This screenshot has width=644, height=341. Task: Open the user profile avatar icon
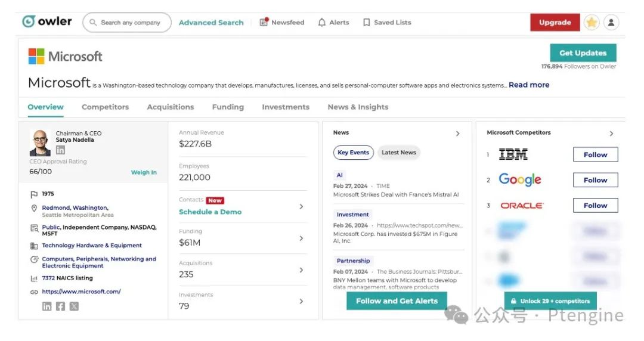click(x=611, y=23)
